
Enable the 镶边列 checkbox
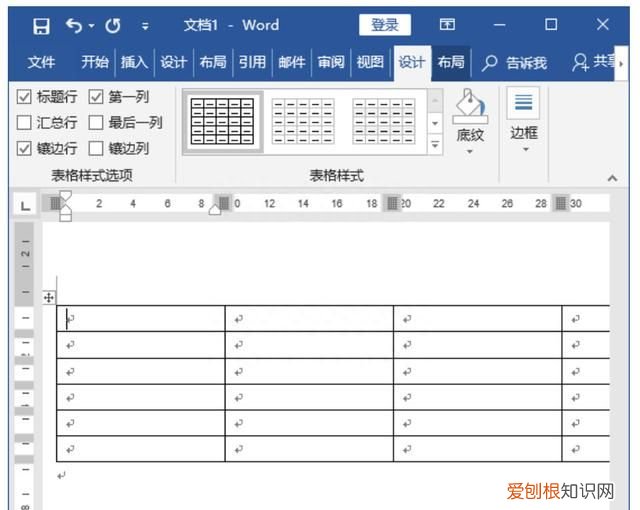click(96, 149)
